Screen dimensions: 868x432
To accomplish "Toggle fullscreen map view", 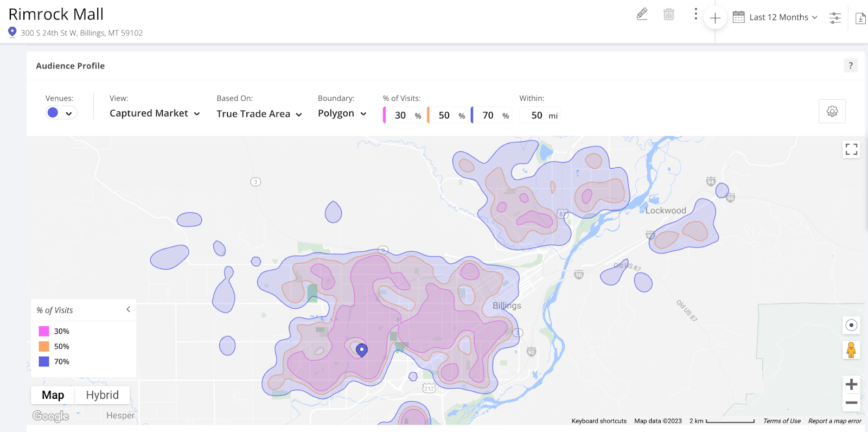I will (x=851, y=149).
